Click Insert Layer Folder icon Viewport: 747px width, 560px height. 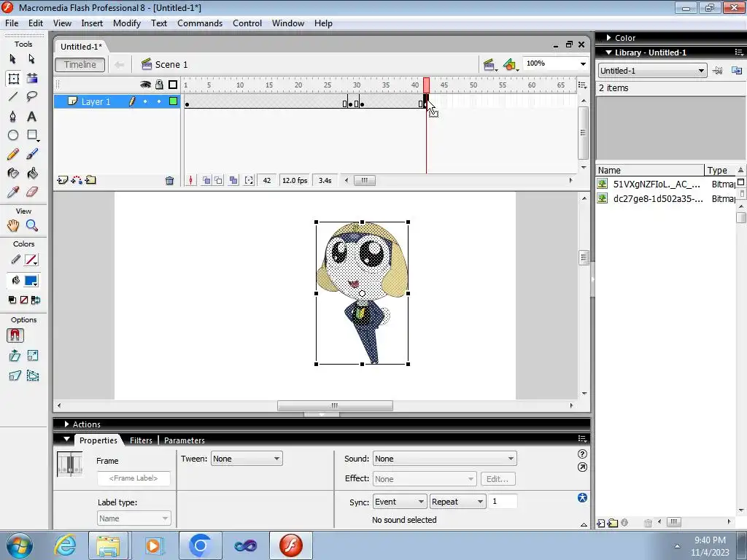pos(90,180)
